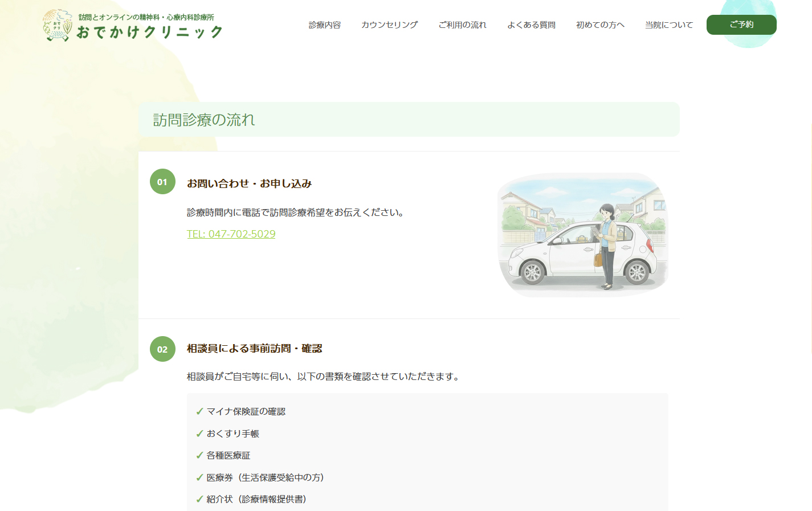Click the お問い合わせ・お申し込み step title
This screenshot has height=511, width=812.
coord(249,183)
